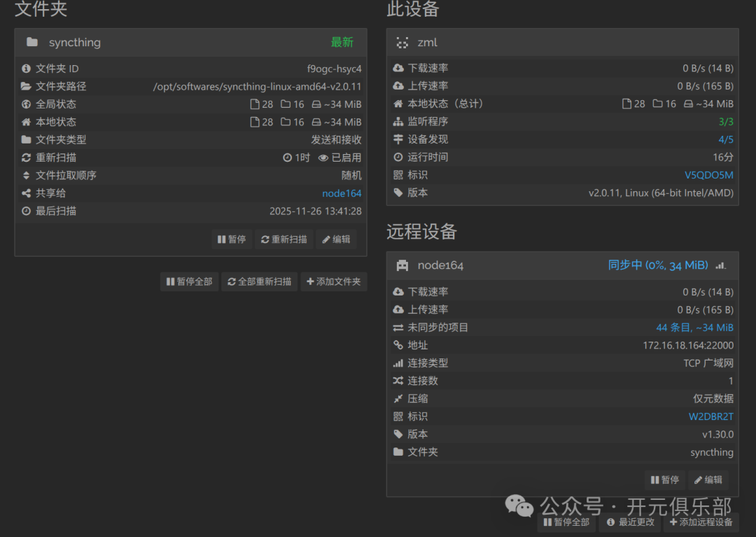Open the node164 link in 共享给
756x537 pixels.
click(342, 193)
